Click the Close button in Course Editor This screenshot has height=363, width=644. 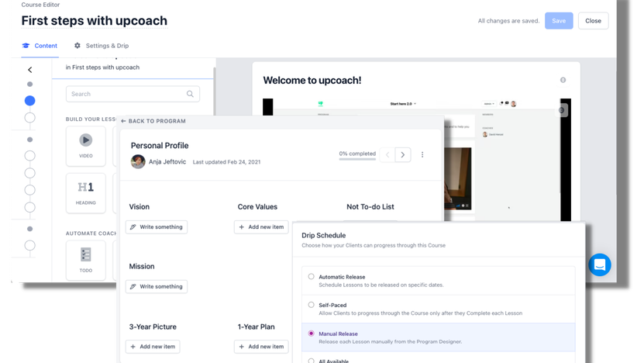pyautogui.click(x=593, y=21)
